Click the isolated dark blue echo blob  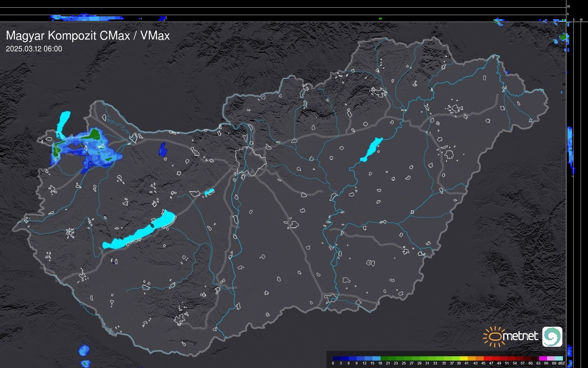pos(163,150)
